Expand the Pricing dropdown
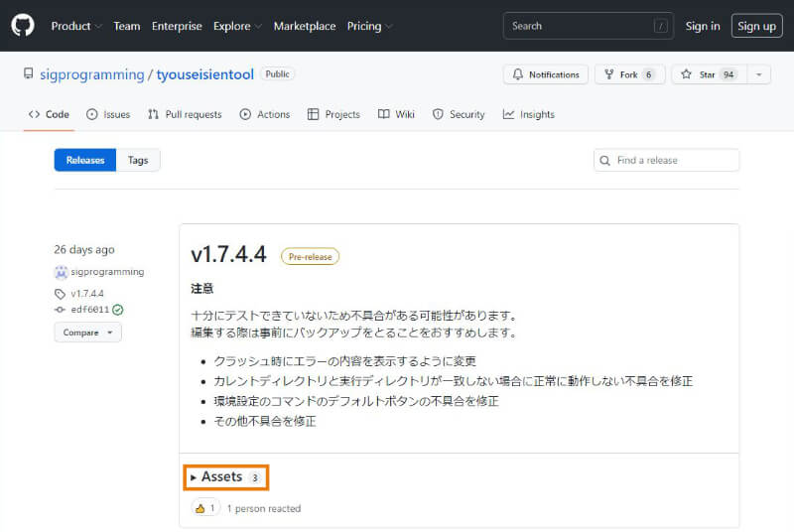The height and width of the screenshot is (532, 794). click(369, 26)
